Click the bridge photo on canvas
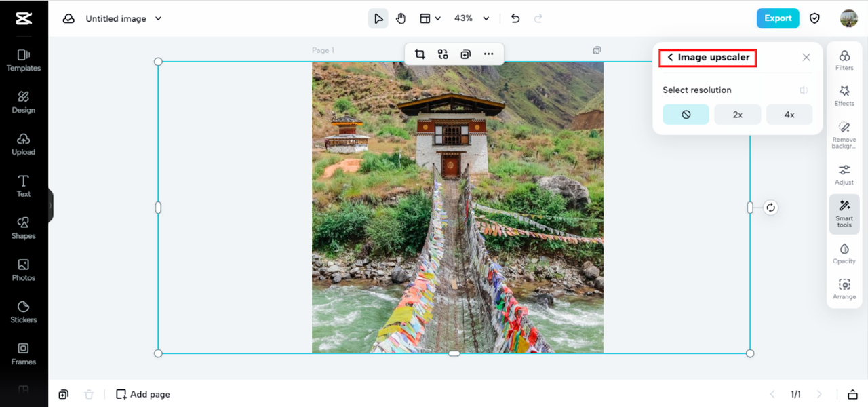Viewport: 868px width, 407px height. click(x=458, y=208)
